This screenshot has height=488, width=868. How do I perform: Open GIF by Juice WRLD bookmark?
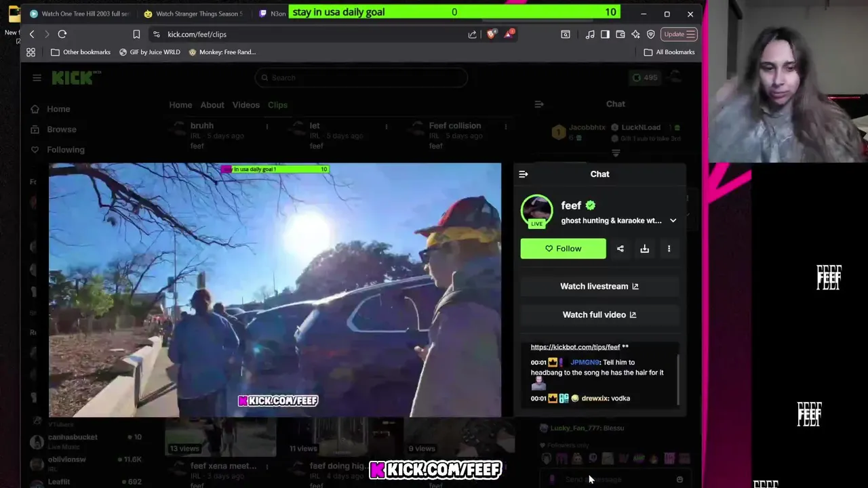[150, 52]
